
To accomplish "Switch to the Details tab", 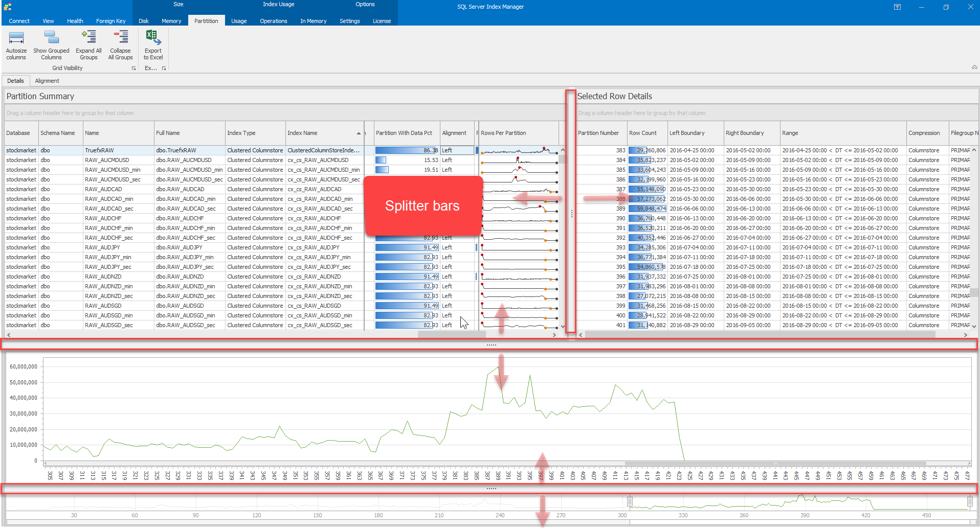I will [15, 81].
